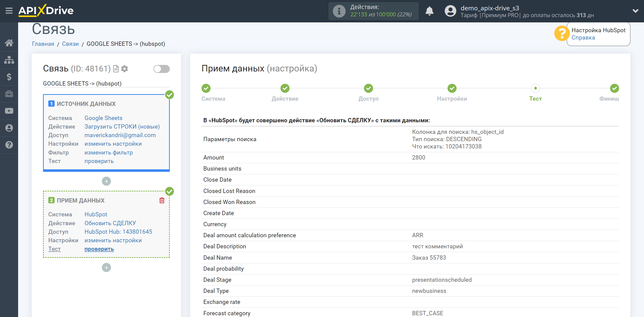The height and width of the screenshot is (317, 644).
Task: Go to Доступ wizard step
Action: [x=369, y=88]
